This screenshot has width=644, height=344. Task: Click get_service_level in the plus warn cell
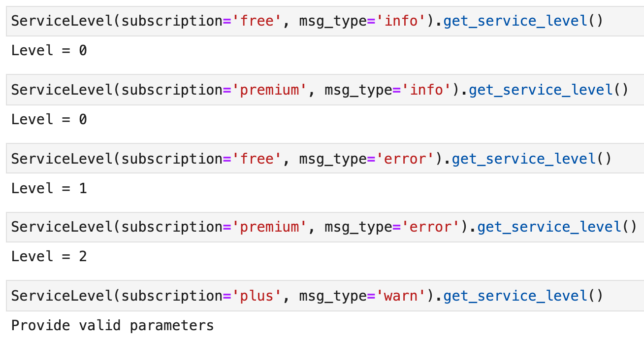pyautogui.click(x=515, y=296)
